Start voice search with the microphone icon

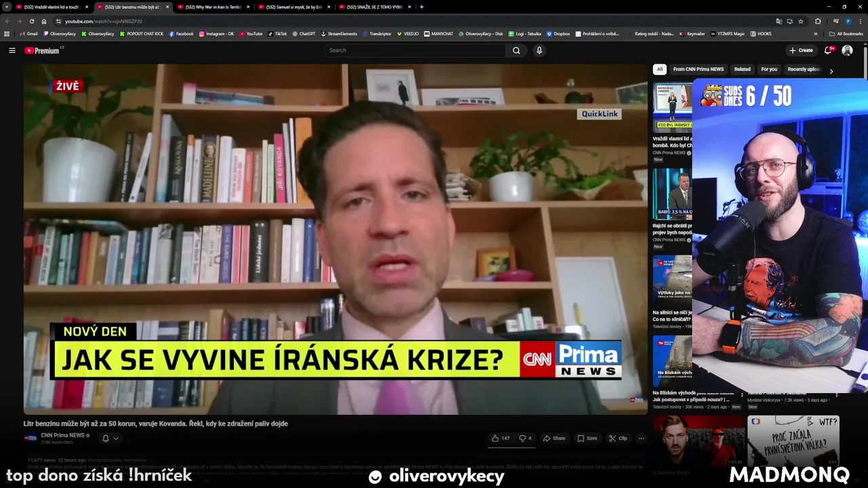click(539, 50)
